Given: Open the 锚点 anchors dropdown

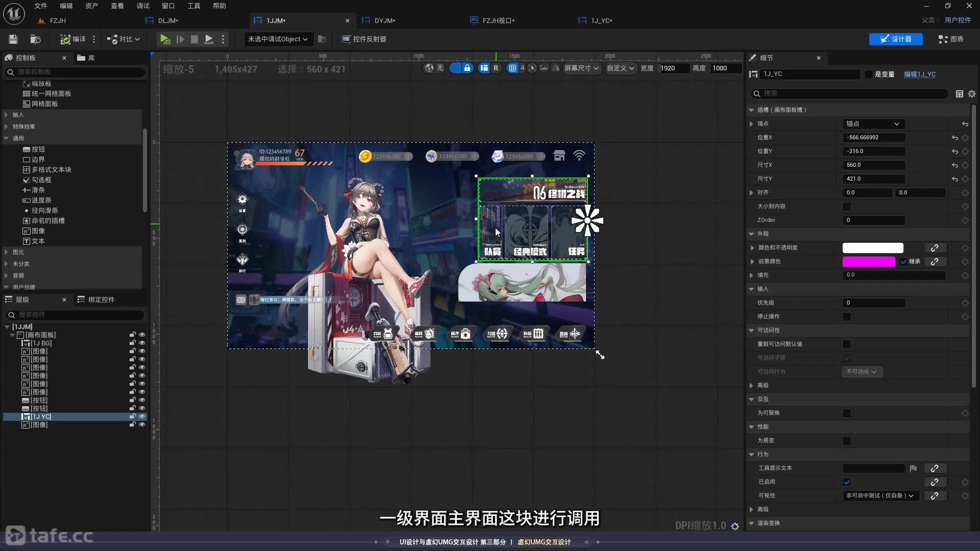Looking at the screenshot, I should pos(873,124).
